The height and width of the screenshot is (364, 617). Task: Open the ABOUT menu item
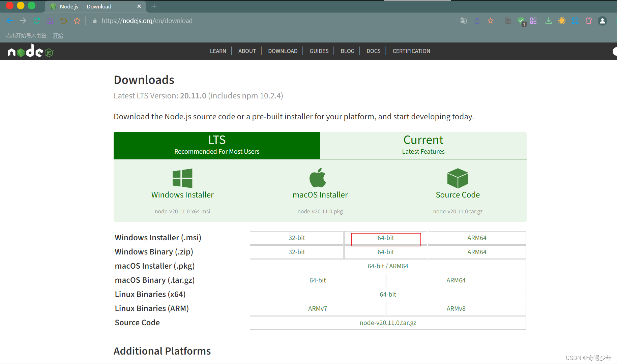(247, 51)
